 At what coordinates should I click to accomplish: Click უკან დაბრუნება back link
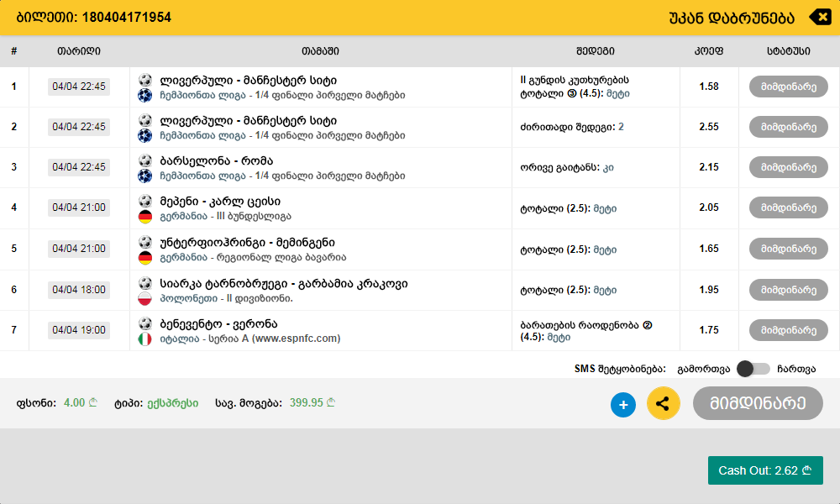[x=732, y=18]
